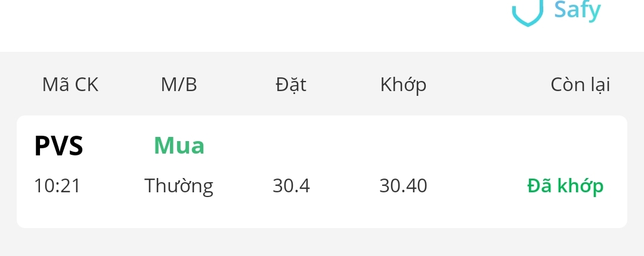644x256 pixels.
Task: Click the Đặt column header
Action: point(291,85)
